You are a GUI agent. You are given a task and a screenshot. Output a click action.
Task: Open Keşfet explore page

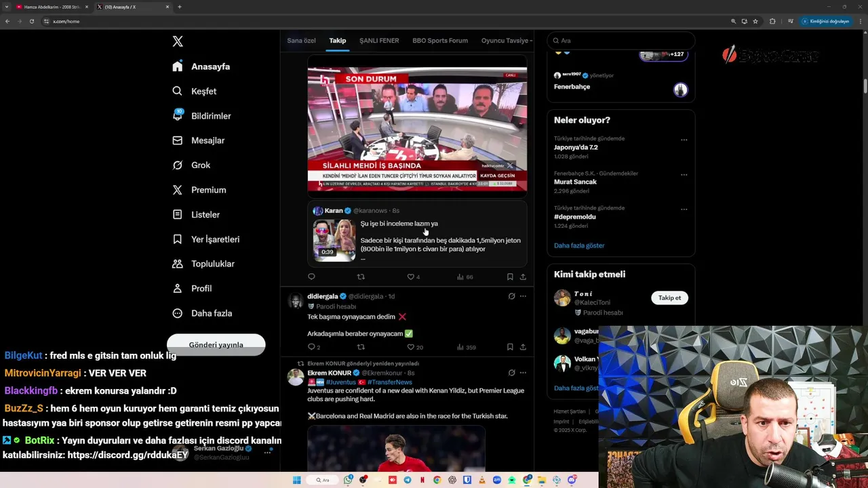[195, 91]
